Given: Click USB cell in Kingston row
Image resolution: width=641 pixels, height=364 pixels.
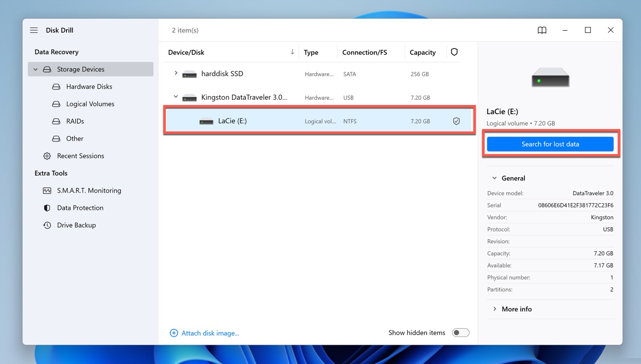Looking at the screenshot, I should [x=348, y=98].
